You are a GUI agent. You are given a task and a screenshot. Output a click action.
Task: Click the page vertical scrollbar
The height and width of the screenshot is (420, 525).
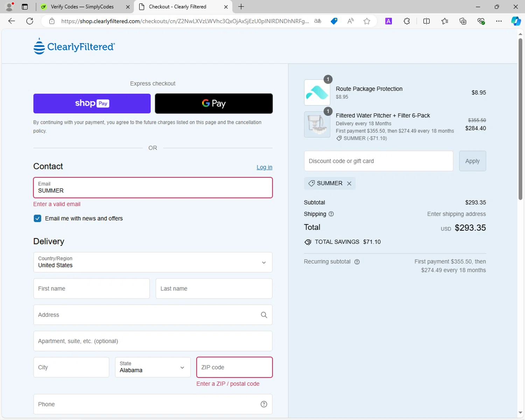(520, 119)
